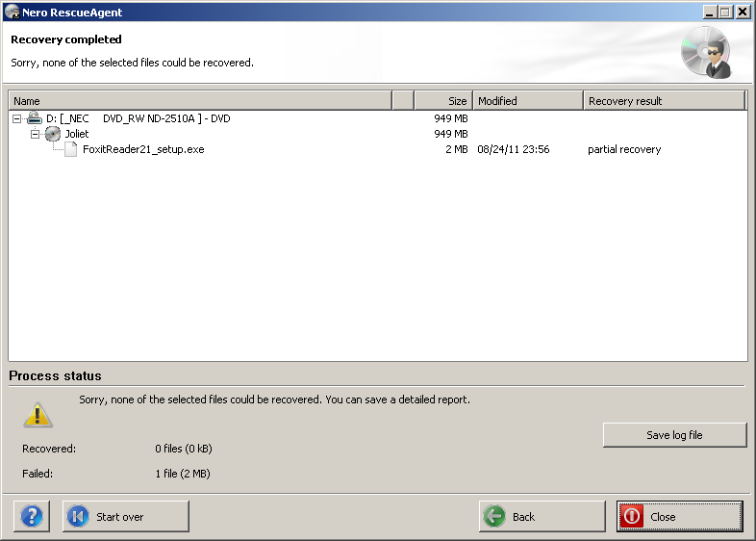This screenshot has width=756, height=541.
Task: Minimize the Nero RescueAgent window
Action: coord(709,13)
